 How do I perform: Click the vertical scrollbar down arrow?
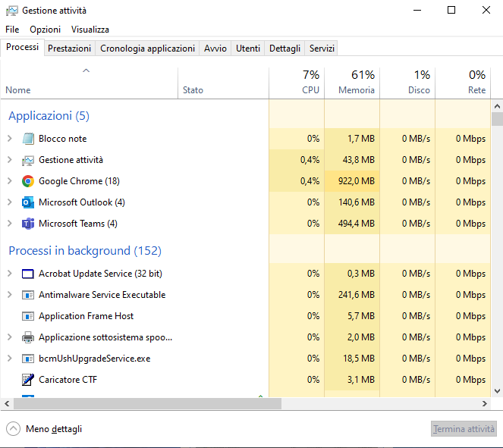[497, 391]
